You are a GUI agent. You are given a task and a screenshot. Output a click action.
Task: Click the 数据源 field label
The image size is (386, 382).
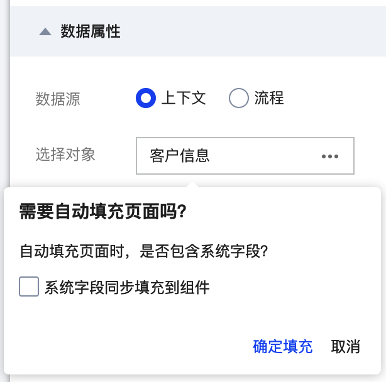pos(58,99)
